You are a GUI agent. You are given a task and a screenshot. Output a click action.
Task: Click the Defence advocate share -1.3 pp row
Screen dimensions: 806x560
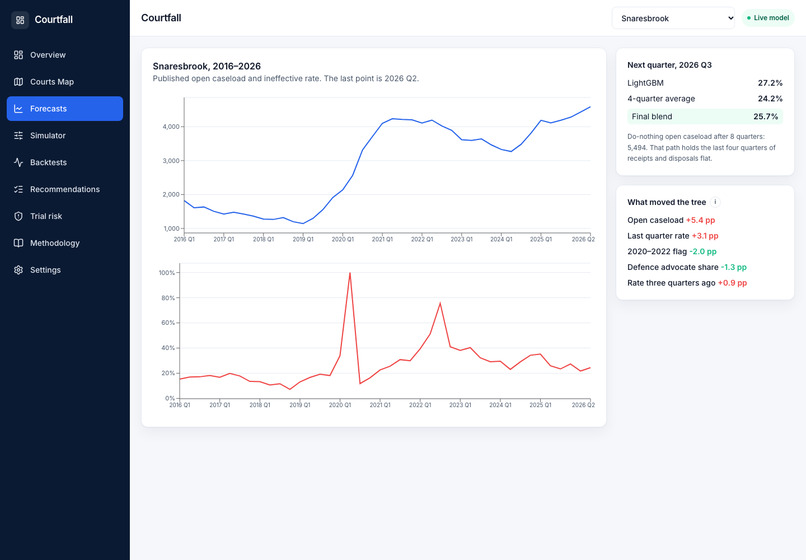click(687, 267)
